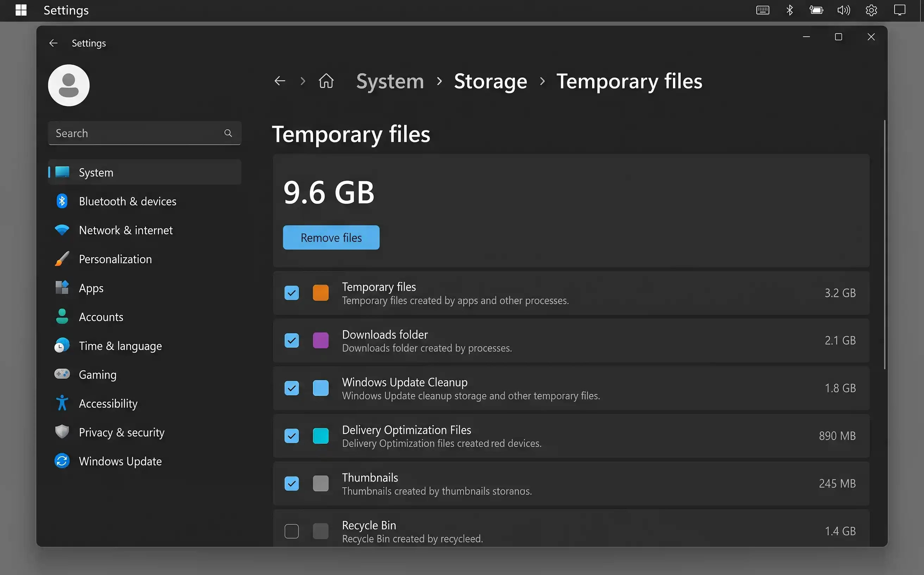Image resolution: width=924 pixels, height=575 pixels.
Task: Click the 890 MB size value
Action: [837, 436]
